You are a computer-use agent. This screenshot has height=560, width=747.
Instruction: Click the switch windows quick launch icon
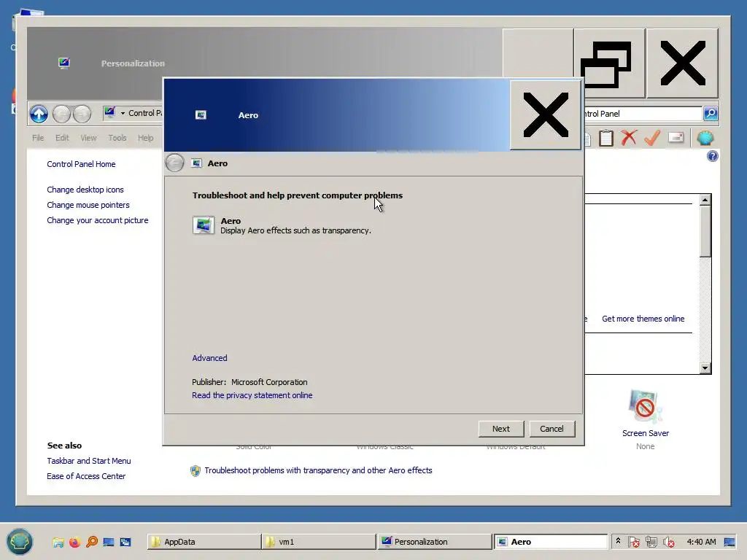125,542
